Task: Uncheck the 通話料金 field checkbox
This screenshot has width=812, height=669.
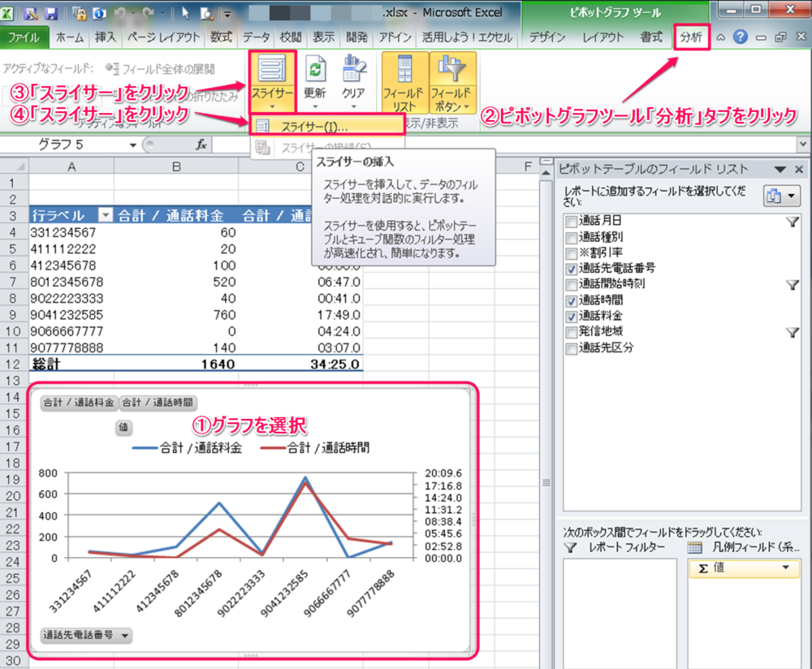Action: 572,316
